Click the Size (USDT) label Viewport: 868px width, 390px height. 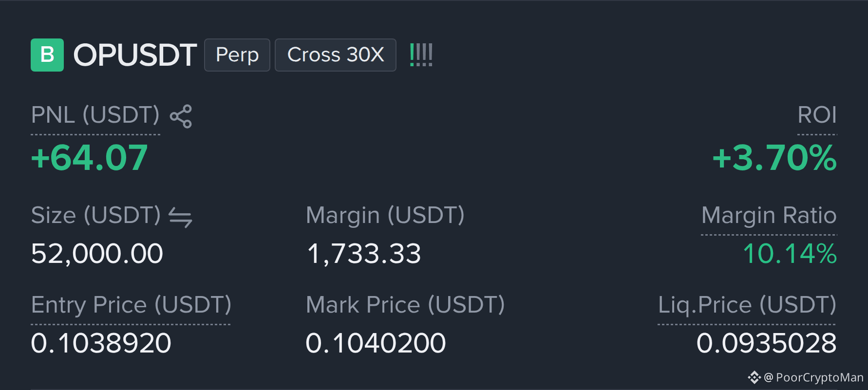pyautogui.click(x=96, y=215)
